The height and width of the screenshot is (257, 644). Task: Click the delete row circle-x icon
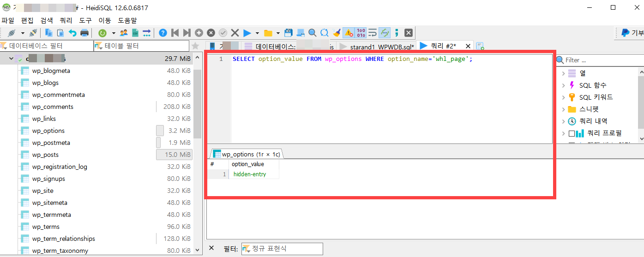coord(211,33)
